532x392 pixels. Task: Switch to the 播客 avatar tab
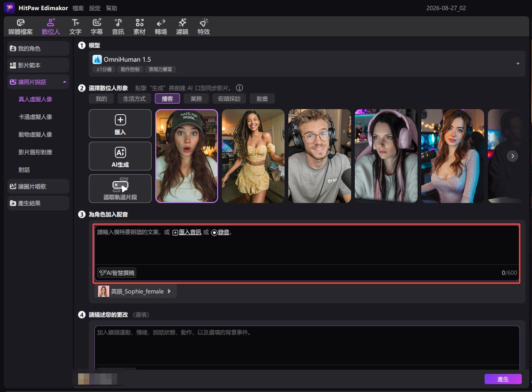(x=167, y=98)
